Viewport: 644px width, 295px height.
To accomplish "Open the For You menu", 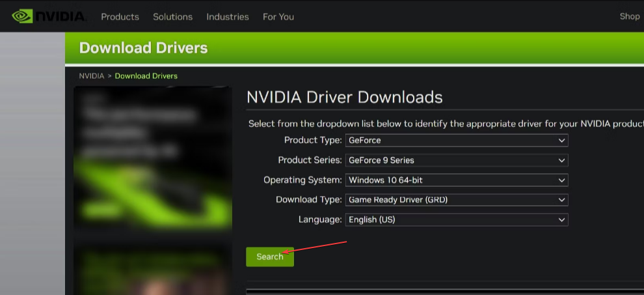I will (x=278, y=17).
